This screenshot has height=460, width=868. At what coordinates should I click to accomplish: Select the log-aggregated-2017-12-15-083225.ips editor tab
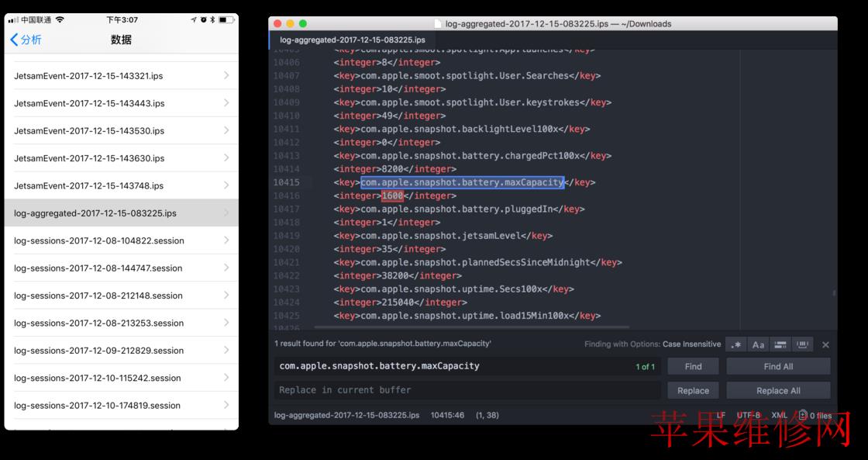[353, 40]
